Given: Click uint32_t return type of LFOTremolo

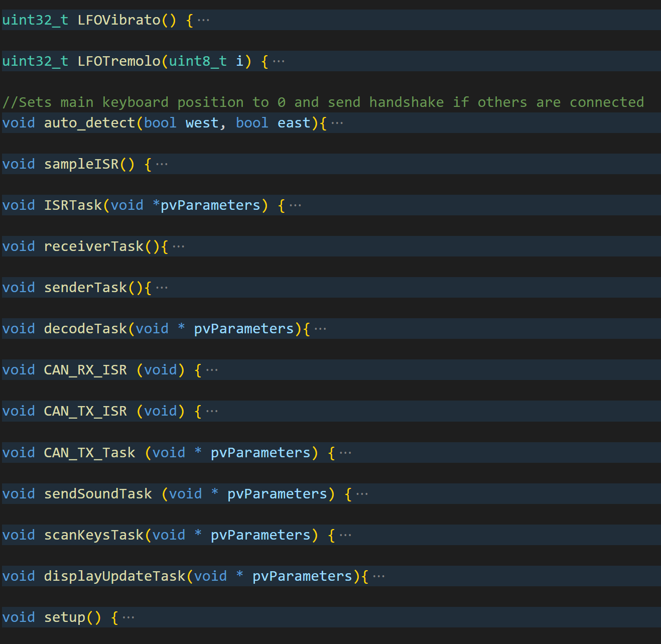Looking at the screenshot, I should click(x=35, y=61).
